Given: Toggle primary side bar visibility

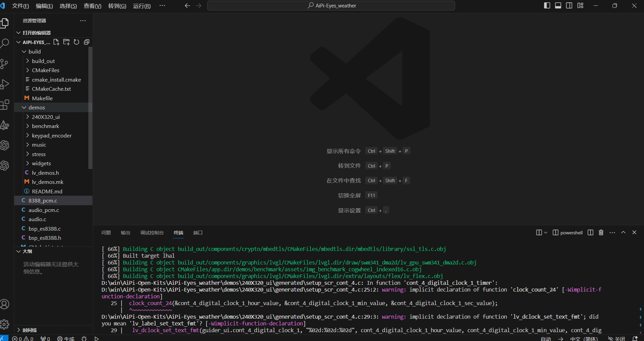Looking at the screenshot, I should click(547, 5).
